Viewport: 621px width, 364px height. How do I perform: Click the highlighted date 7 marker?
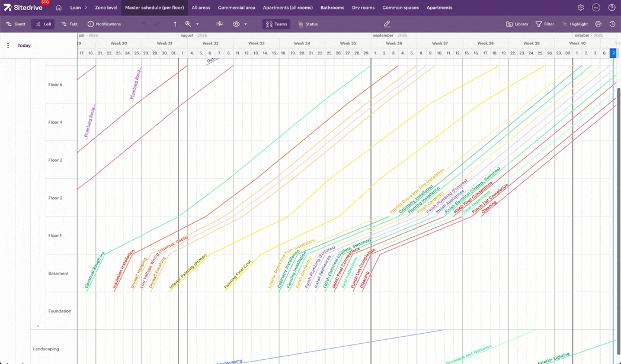(613, 53)
